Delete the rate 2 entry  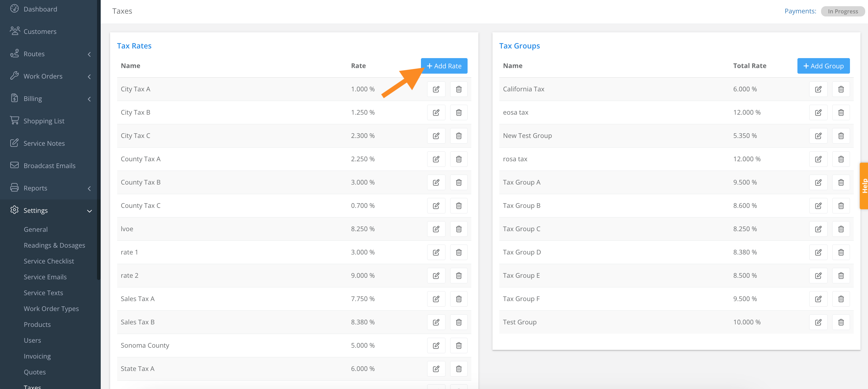pyautogui.click(x=459, y=276)
